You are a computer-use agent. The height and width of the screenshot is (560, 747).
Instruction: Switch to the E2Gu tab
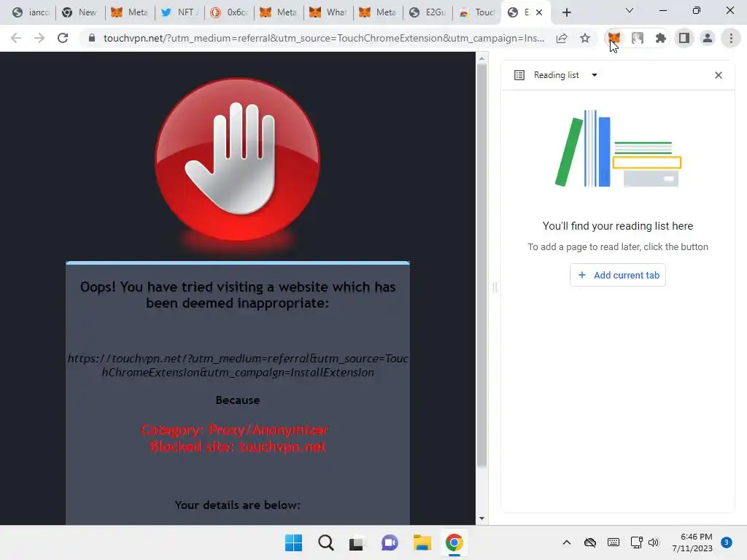pos(427,12)
